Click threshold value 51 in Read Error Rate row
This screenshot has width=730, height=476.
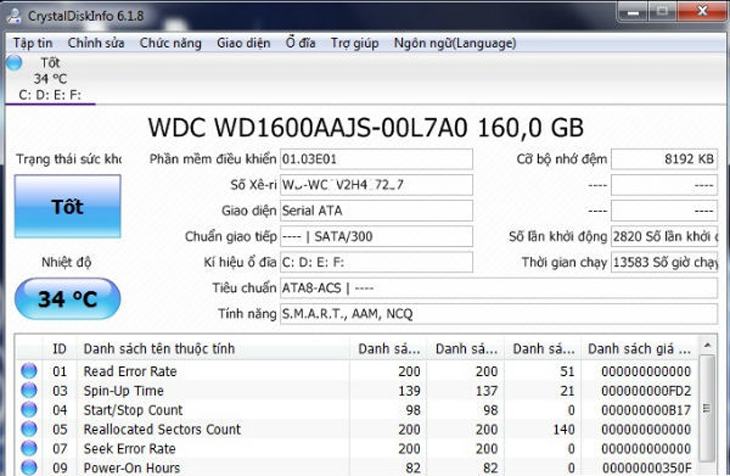(x=567, y=371)
